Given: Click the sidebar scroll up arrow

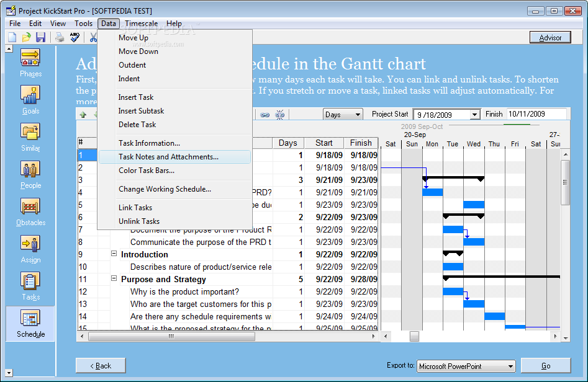Looking at the screenshot, I should (9, 49).
